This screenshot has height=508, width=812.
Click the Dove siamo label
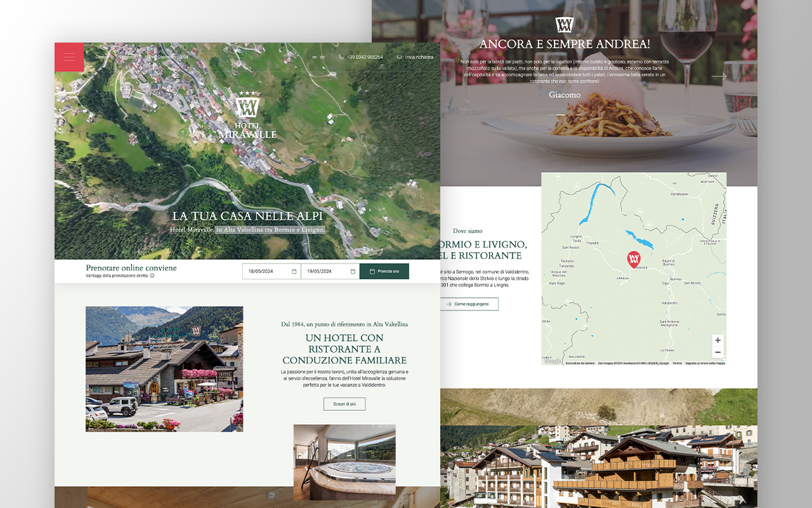point(468,231)
